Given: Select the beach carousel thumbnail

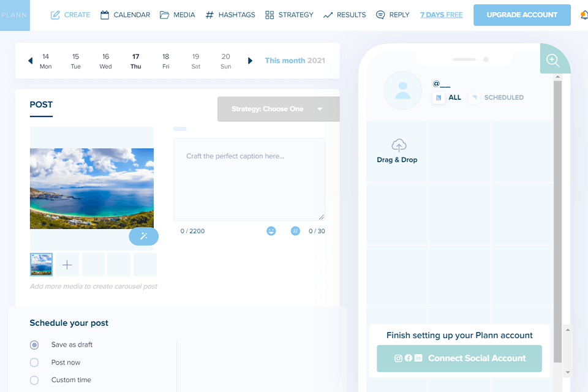Looking at the screenshot, I should point(41,265).
